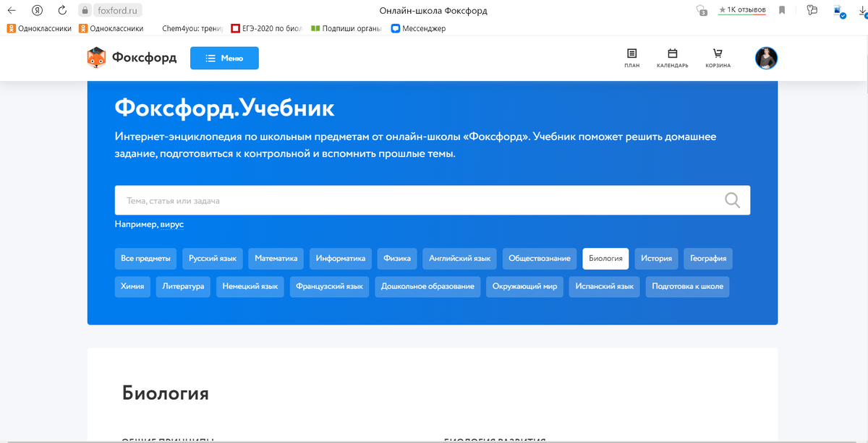
Task: Open the 'ЕГЭ-2020 по биол' bookmark
Action: (267, 29)
